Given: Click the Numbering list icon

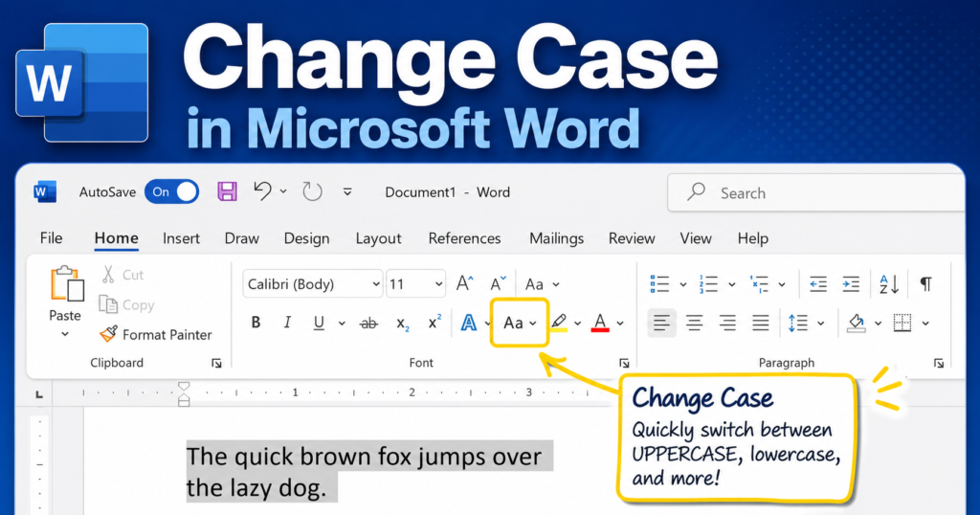Looking at the screenshot, I should click(708, 284).
